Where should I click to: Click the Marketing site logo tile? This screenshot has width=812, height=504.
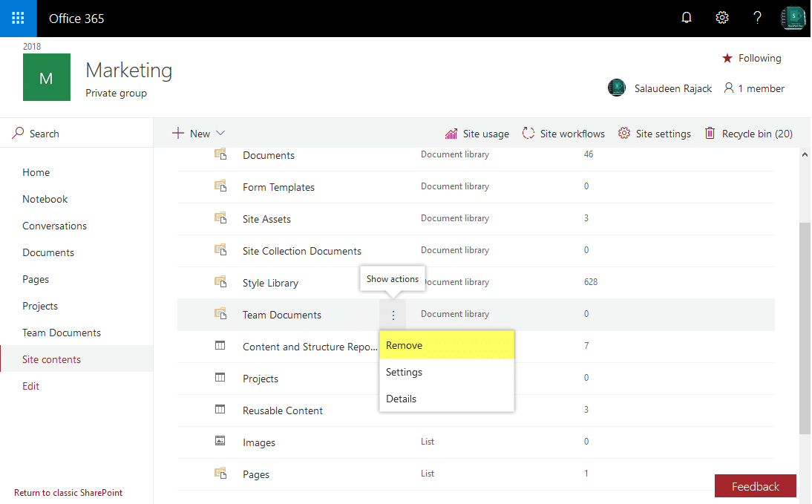pyautogui.click(x=47, y=77)
